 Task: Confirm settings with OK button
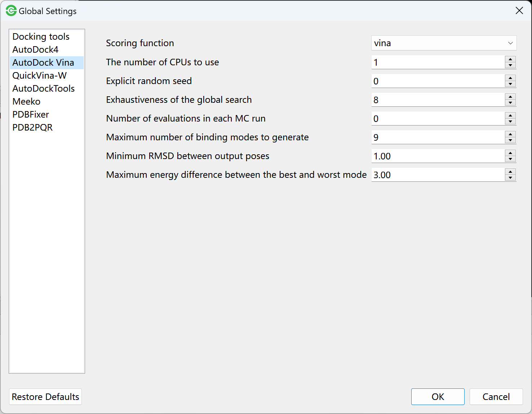tap(438, 397)
